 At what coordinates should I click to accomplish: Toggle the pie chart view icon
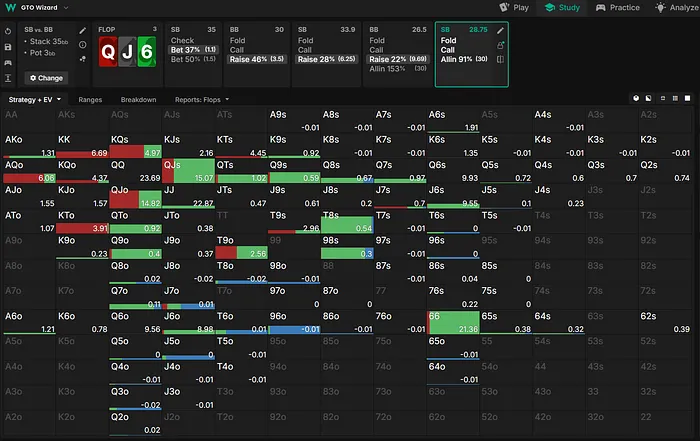coord(637,100)
